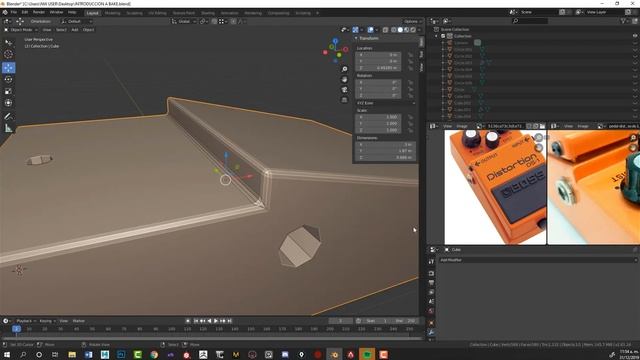Open the Edit menu
The width and height of the screenshot is (640, 360).
[x=25, y=12]
